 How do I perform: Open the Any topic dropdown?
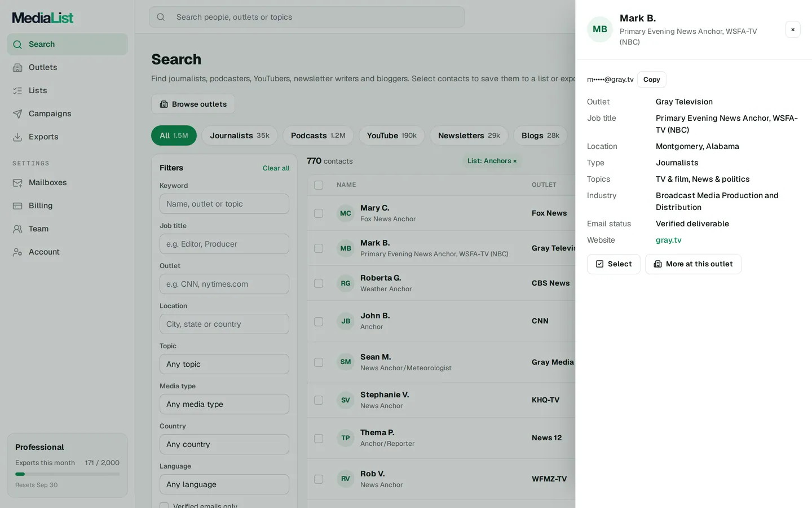point(224,364)
